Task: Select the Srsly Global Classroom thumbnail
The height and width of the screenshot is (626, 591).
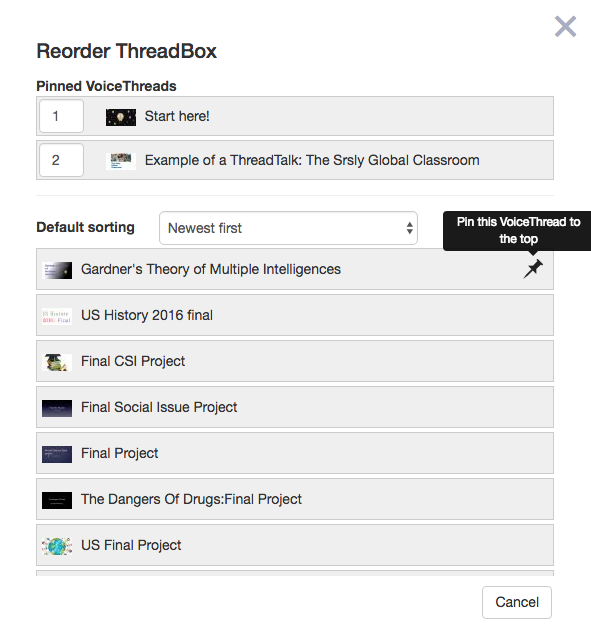Action: [x=121, y=161]
